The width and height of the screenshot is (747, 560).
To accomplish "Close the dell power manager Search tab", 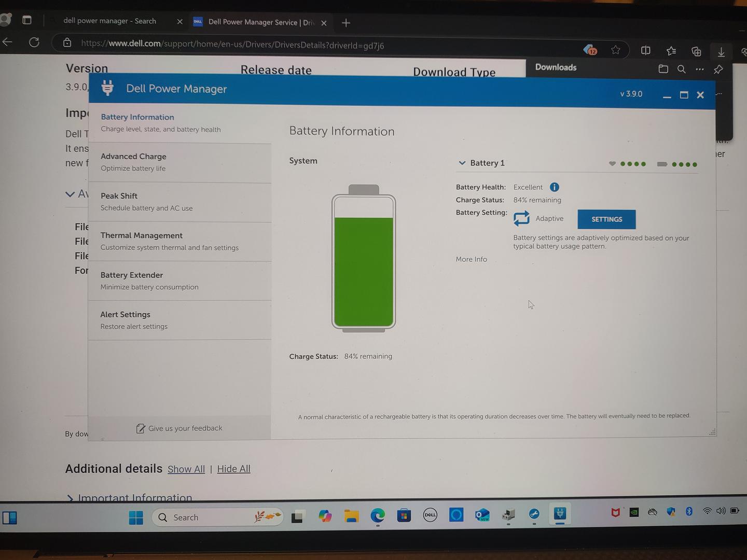I will pos(179,22).
